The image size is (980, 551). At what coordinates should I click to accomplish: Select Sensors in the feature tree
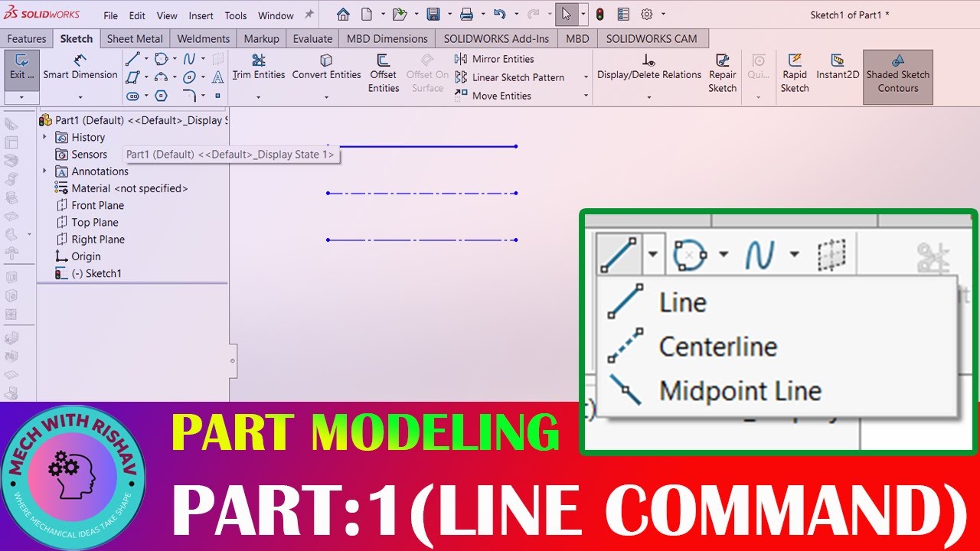(x=81, y=154)
